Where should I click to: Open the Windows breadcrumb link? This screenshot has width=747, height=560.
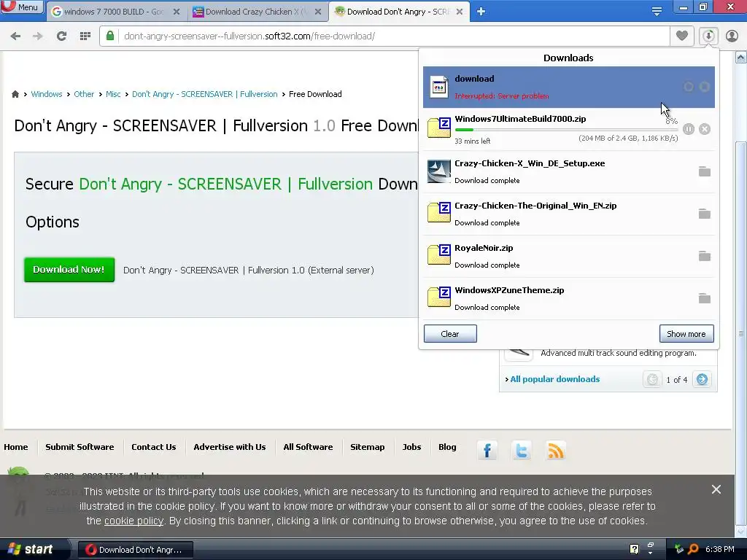click(x=47, y=94)
